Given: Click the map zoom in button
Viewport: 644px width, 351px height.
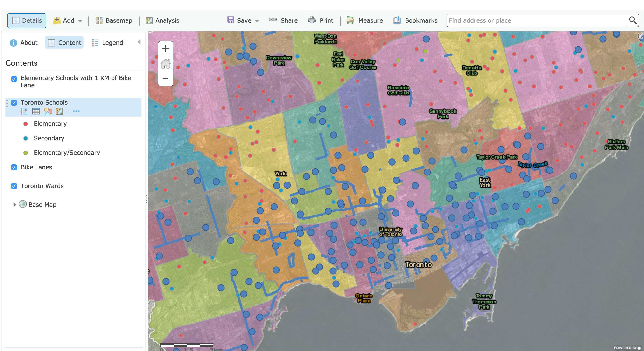Looking at the screenshot, I should [166, 48].
